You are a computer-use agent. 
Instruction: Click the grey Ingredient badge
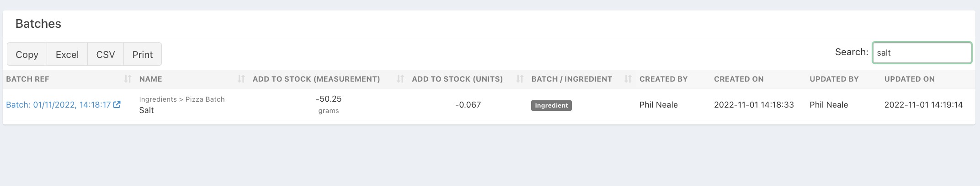point(551,105)
